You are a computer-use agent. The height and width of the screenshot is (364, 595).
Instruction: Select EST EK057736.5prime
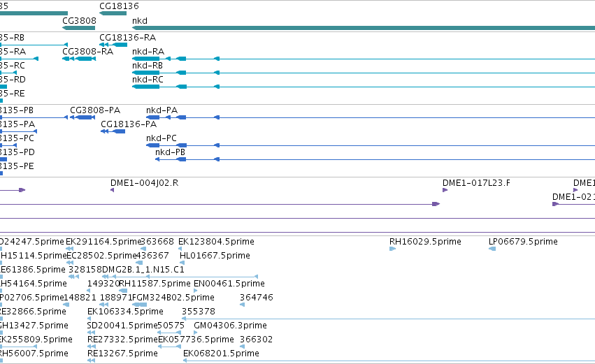pyautogui.click(x=196, y=340)
